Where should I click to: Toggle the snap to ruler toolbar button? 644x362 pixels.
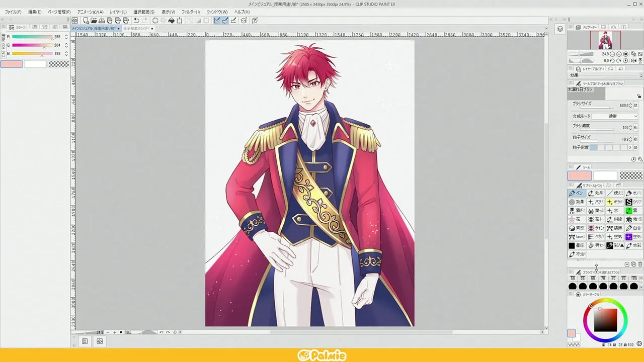point(217,21)
